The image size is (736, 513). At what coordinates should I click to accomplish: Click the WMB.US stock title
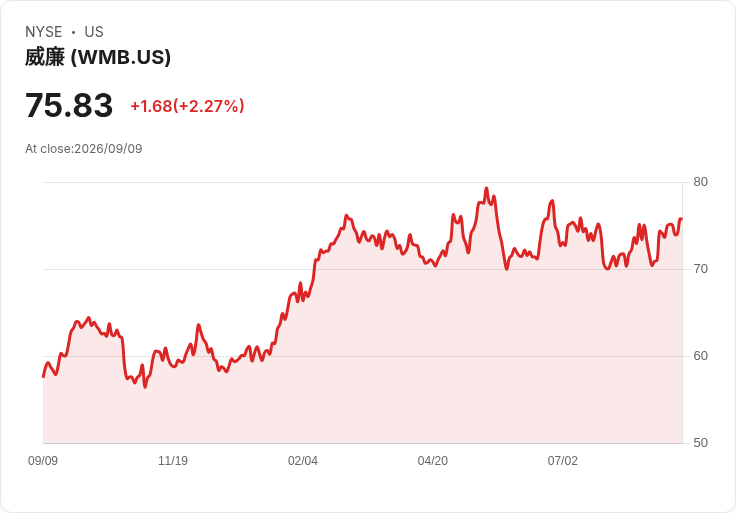pos(98,57)
